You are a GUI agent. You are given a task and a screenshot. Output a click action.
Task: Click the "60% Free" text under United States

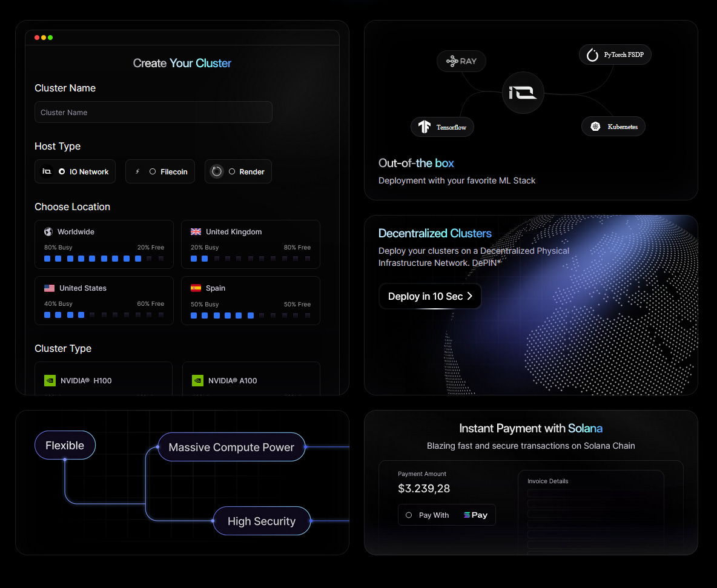pyautogui.click(x=150, y=303)
